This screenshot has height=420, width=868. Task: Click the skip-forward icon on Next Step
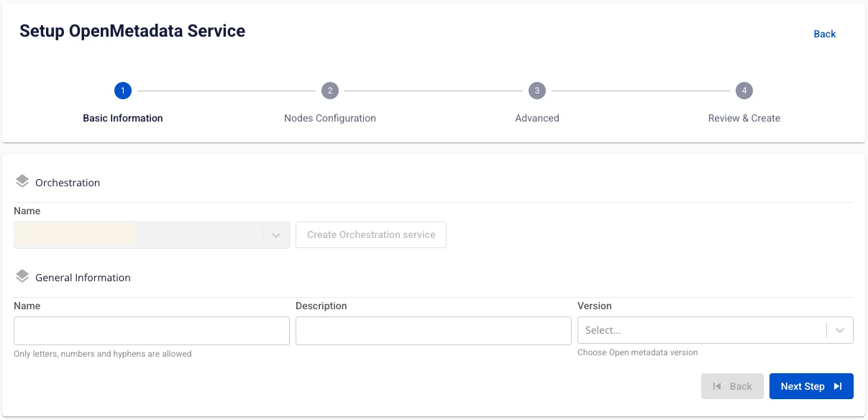point(838,386)
